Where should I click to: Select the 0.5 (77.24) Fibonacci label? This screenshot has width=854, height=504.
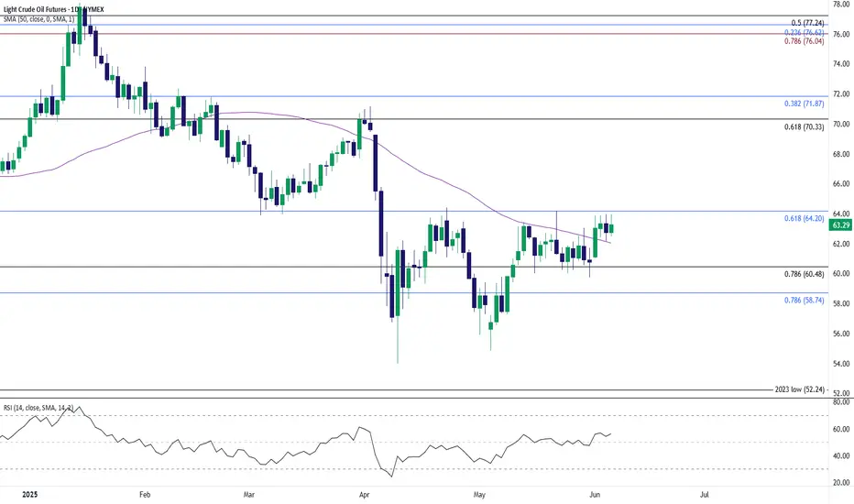797,20
